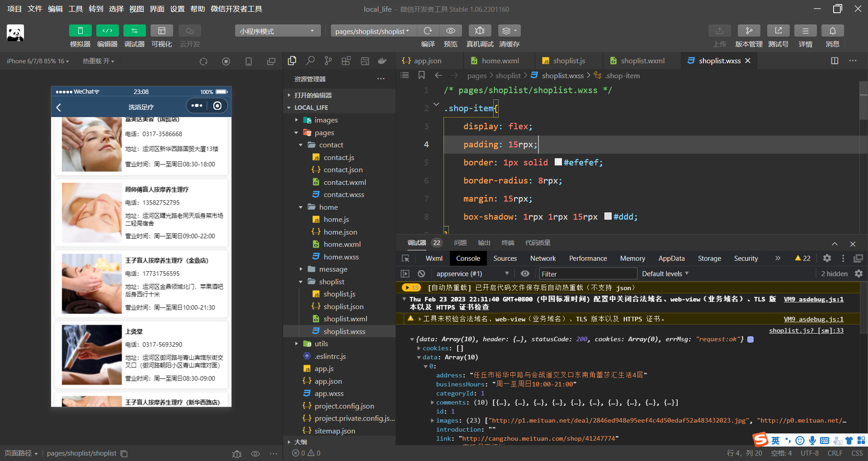Switch to the Network tab in devtools
868x461 pixels.
coord(542,258)
